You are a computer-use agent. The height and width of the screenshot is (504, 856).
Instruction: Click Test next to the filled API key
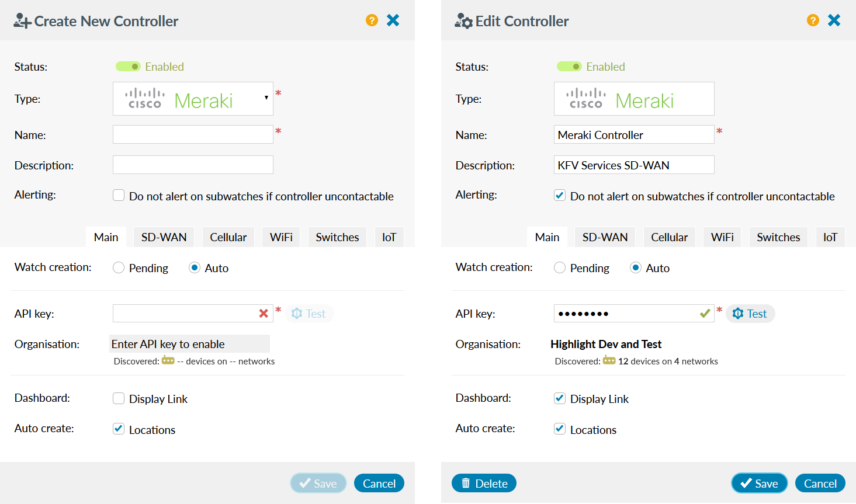750,314
